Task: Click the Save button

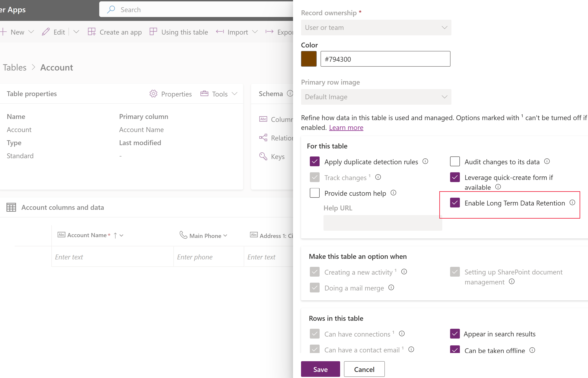Action: (x=320, y=369)
